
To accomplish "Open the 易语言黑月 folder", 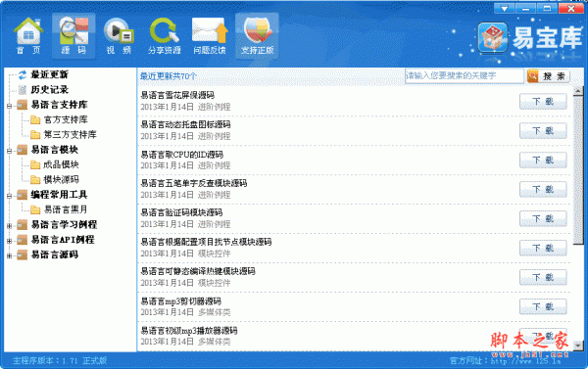I will click(66, 209).
